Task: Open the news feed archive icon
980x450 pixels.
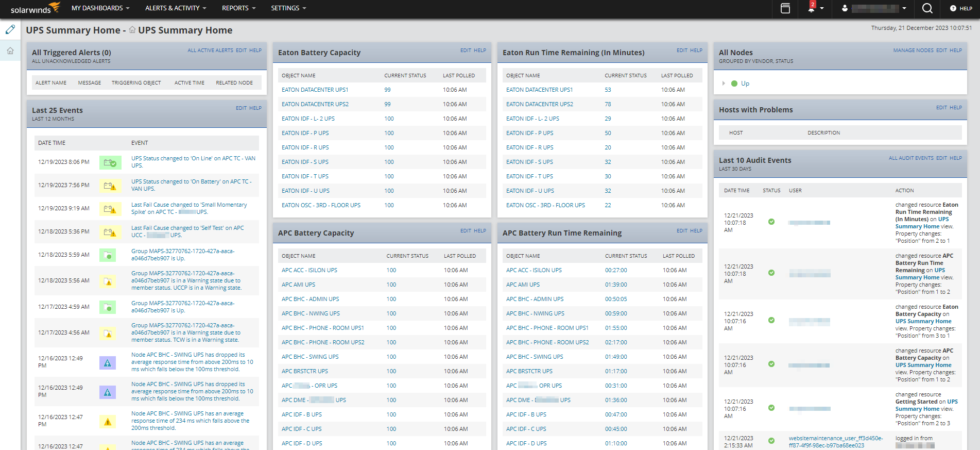Action: tap(785, 8)
